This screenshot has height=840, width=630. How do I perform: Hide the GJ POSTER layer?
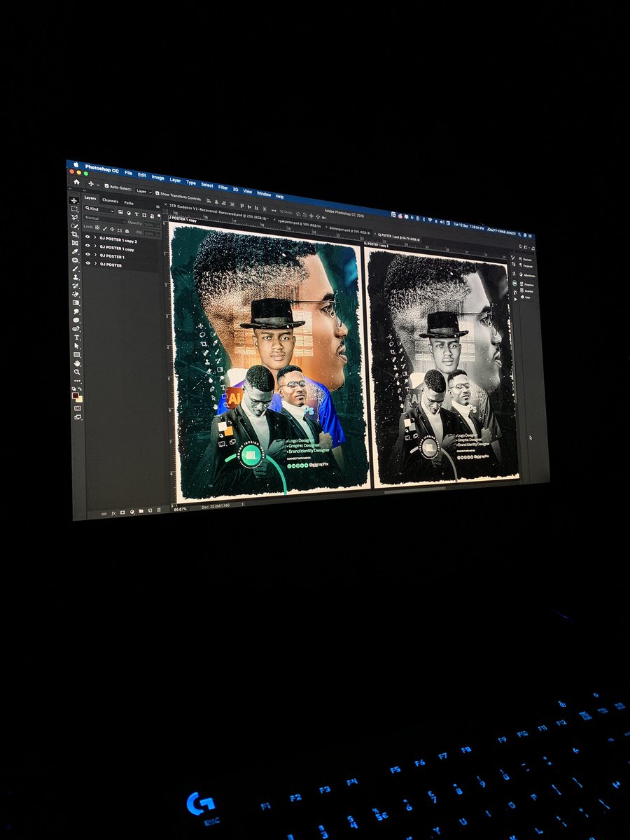click(88, 263)
